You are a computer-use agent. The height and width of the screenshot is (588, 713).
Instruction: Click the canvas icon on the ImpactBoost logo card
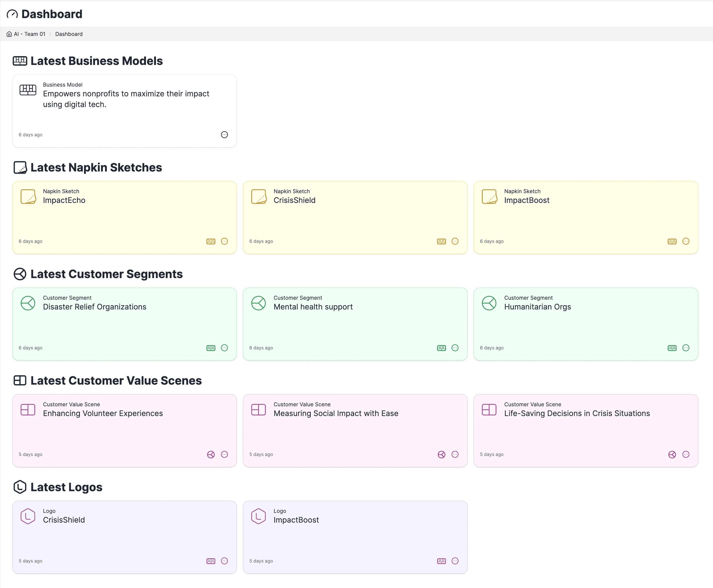pos(441,561)
